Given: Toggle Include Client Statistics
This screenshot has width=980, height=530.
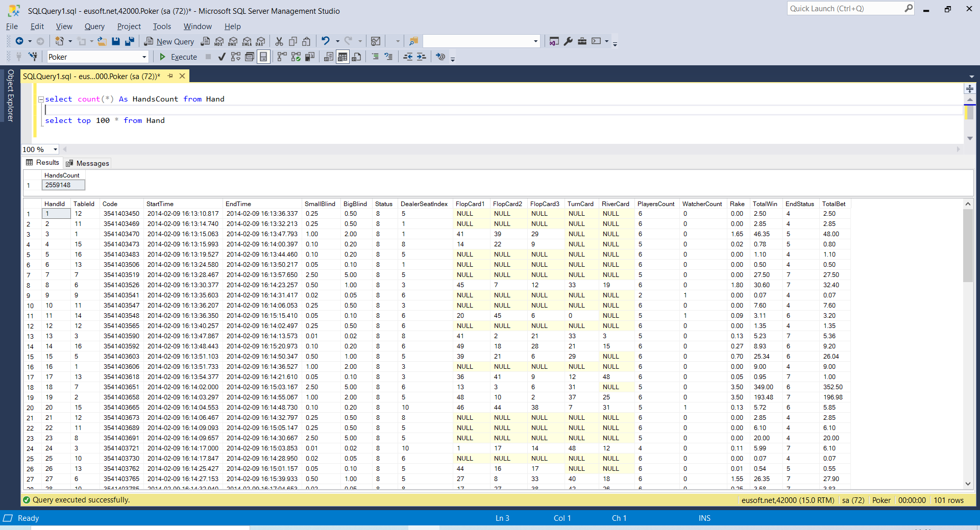Looking at the screenshot, I should pyautogui.click(x=309, y=57).
